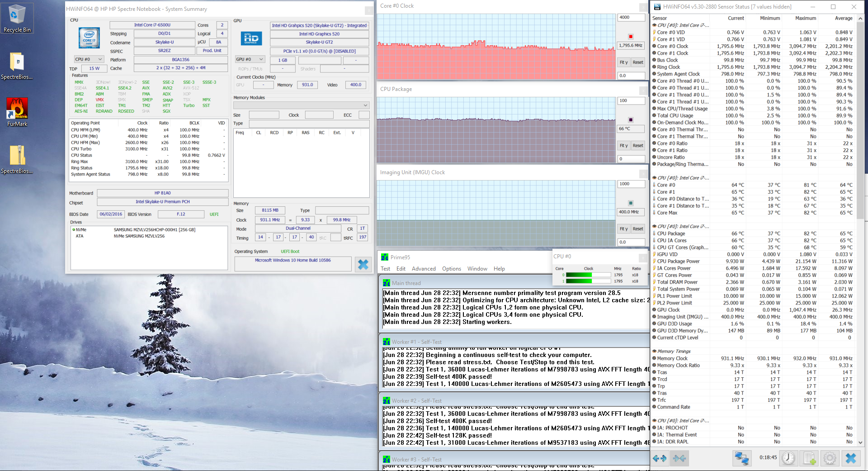The height and width of the screenshot is (471, 868).
Task: Edit the 4000 max value field
Action: (631, 18)
